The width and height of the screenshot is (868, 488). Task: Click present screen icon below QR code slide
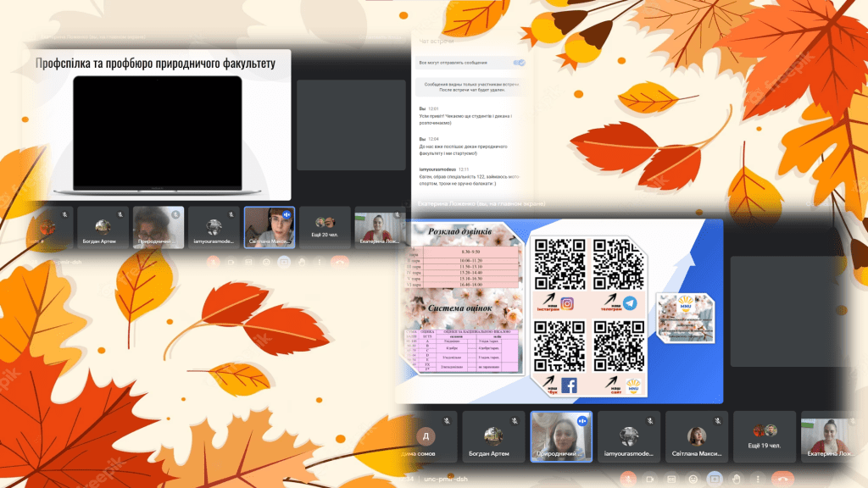pyautogui.click(x=715, y=479)
